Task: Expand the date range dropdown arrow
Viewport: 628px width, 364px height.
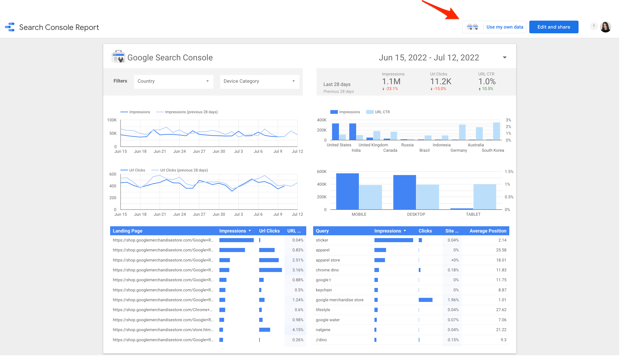Action: (504, 58)
